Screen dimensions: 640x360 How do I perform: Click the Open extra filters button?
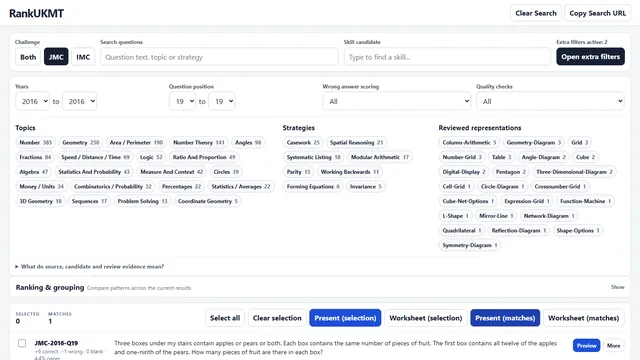[x=590, y=57]
